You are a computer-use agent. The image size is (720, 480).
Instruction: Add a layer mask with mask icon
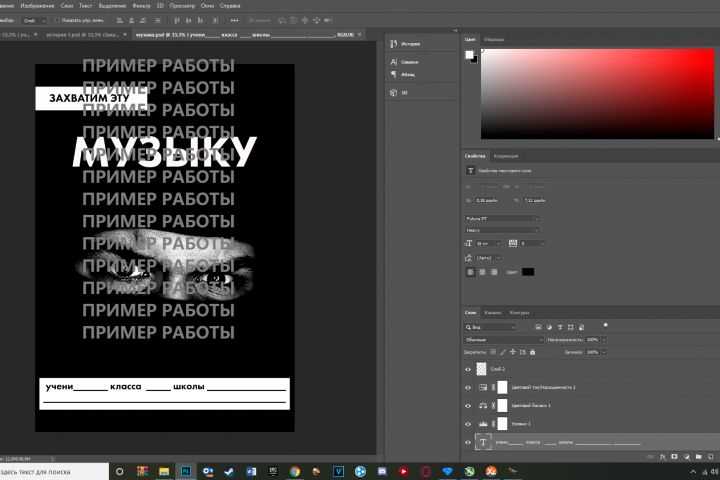(675, 457)
